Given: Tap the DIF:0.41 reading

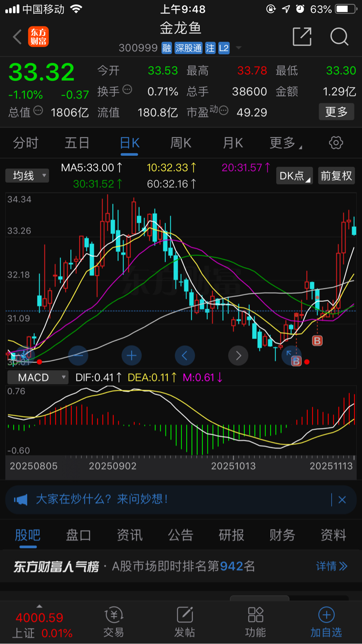Looking at the screenshot, I should [x=99, y=377].
